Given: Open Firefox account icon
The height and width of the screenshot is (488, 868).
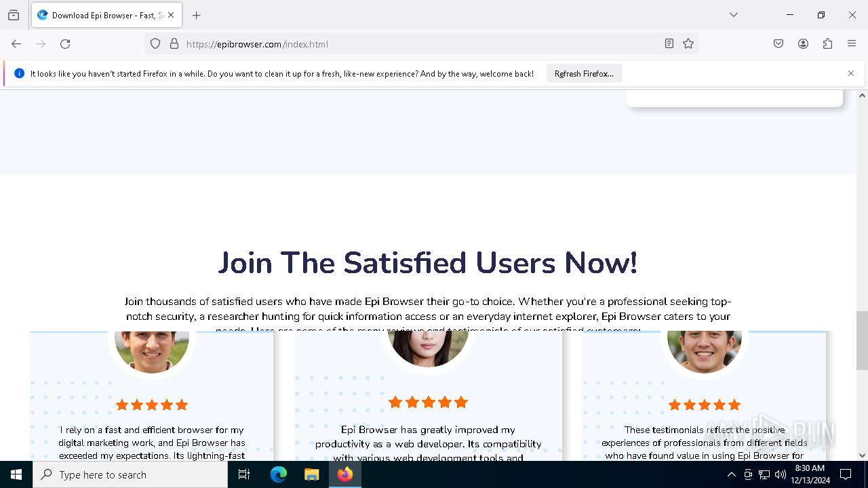Looking at the screenshot, I should tap(803, 44).
